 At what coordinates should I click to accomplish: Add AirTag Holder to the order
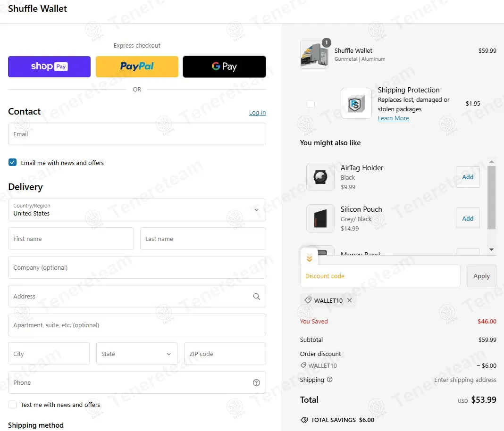pos(468,177)
